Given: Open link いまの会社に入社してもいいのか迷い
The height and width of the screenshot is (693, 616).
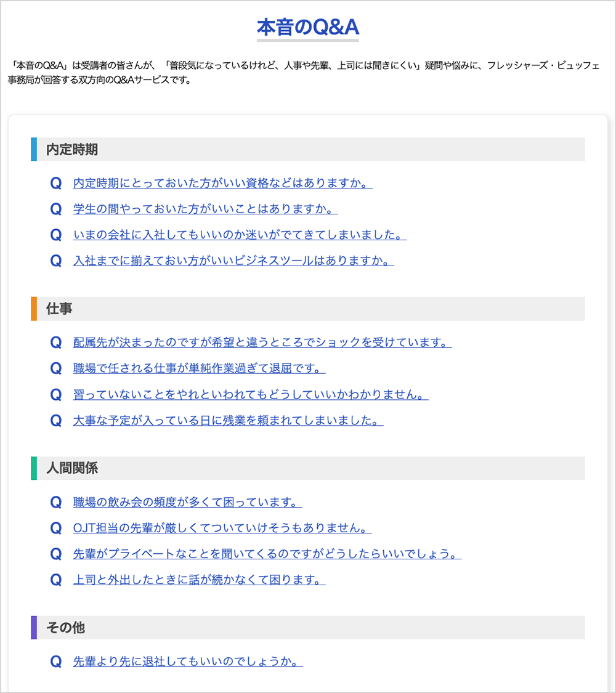Looking at the screenshot, I should (240, 235).
